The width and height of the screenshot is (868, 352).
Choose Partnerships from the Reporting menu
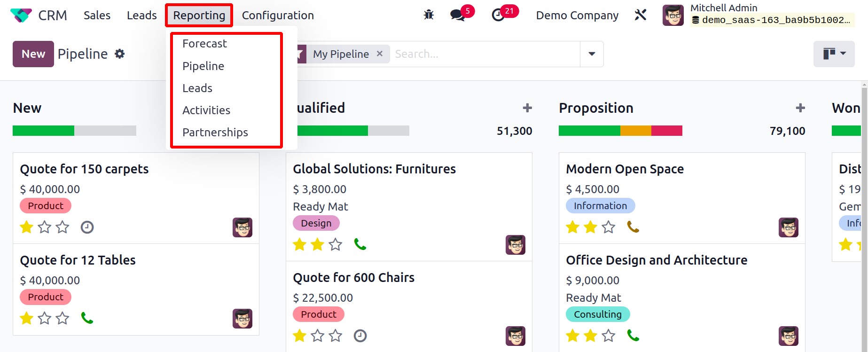pos(215,133)
